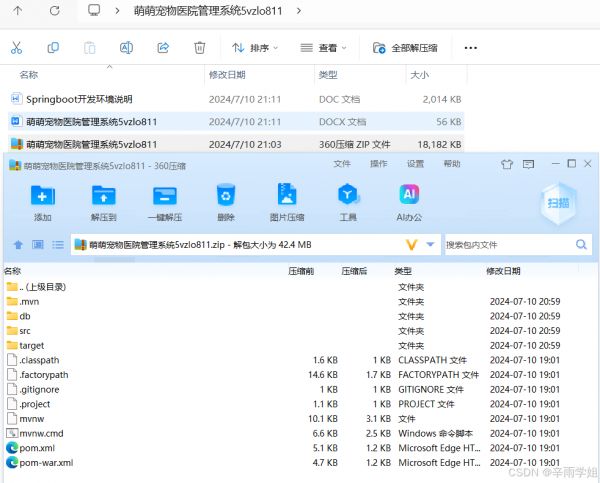
Task: Select the db folder
Action: tap(19, 316)
